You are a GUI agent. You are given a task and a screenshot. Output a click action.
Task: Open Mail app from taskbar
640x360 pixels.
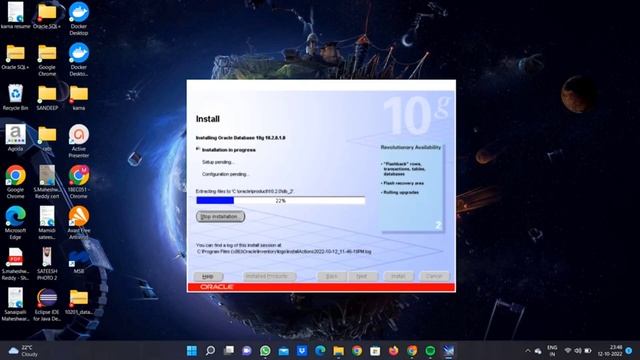tap(284, 351)
